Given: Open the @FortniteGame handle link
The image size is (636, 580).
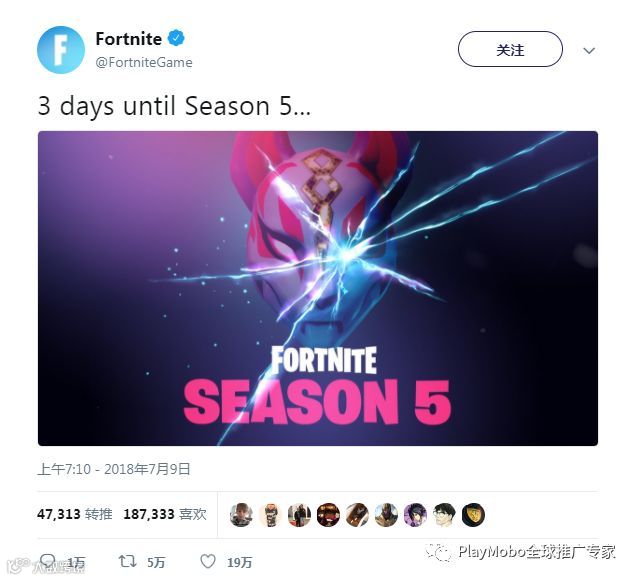Looking at the screenshot, I should pyautogui.click(x=144, y=62).
